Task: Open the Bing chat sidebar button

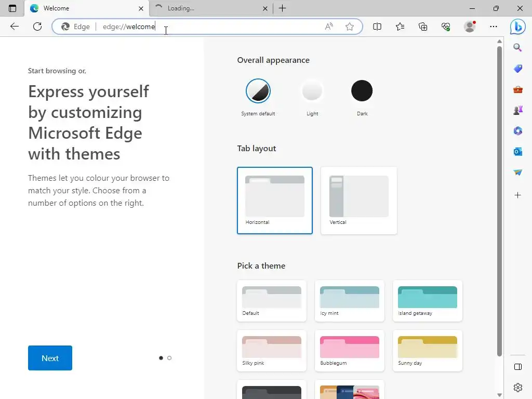Action: pos(518,26)
